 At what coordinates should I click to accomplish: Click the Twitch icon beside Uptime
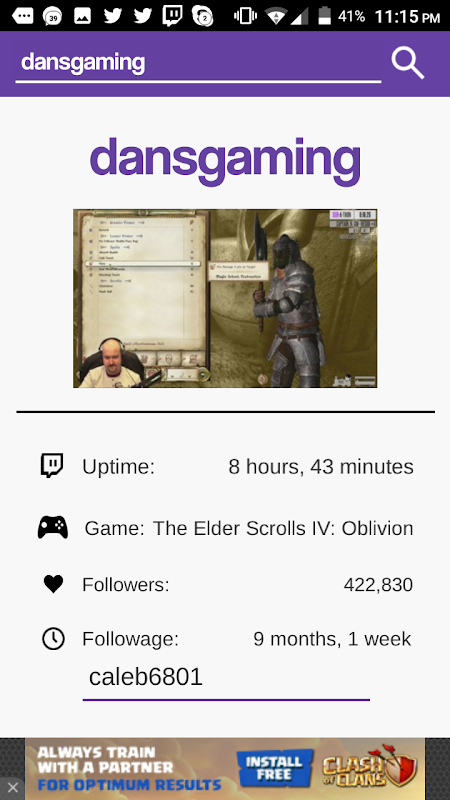[52, 465]
